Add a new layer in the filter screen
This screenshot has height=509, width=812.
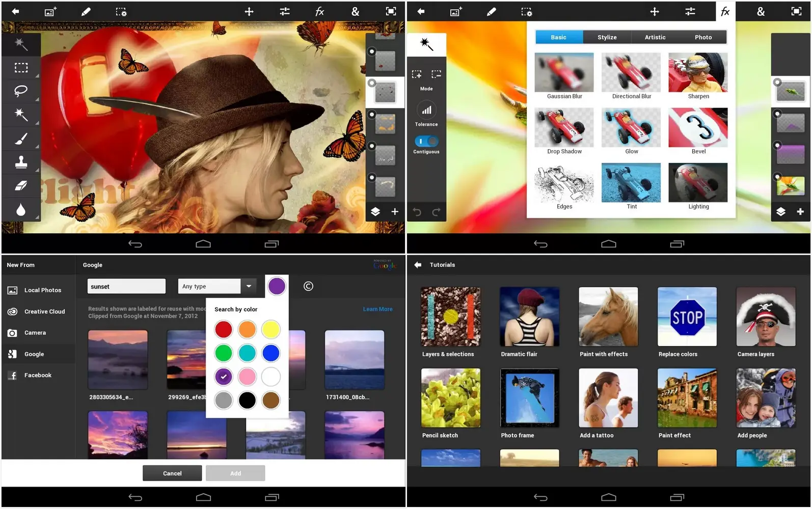(800, 211)
